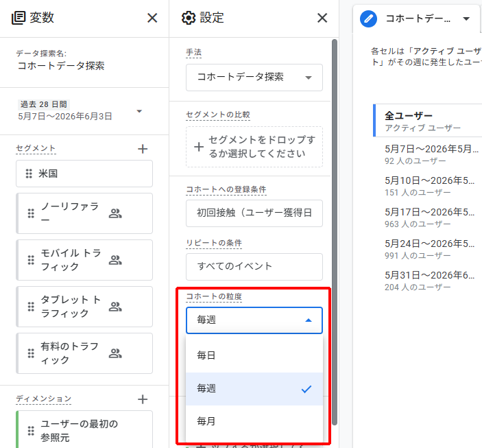
Task: Click users icon on 有料のトラフィック segment
Action: point(115,353)
